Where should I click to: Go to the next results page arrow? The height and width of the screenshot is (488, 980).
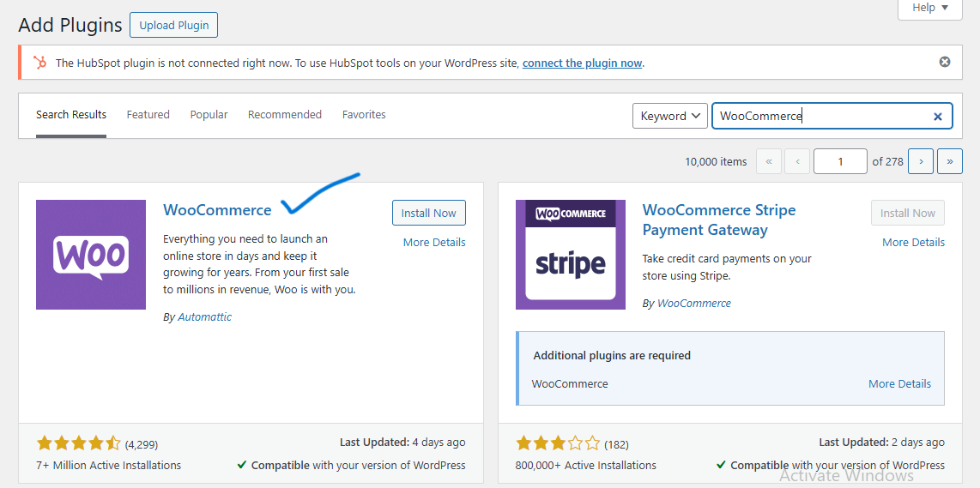[x=922, y=161]
